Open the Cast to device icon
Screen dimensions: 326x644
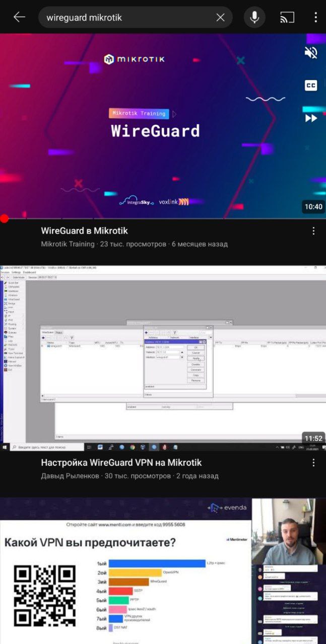coord(287,18)
